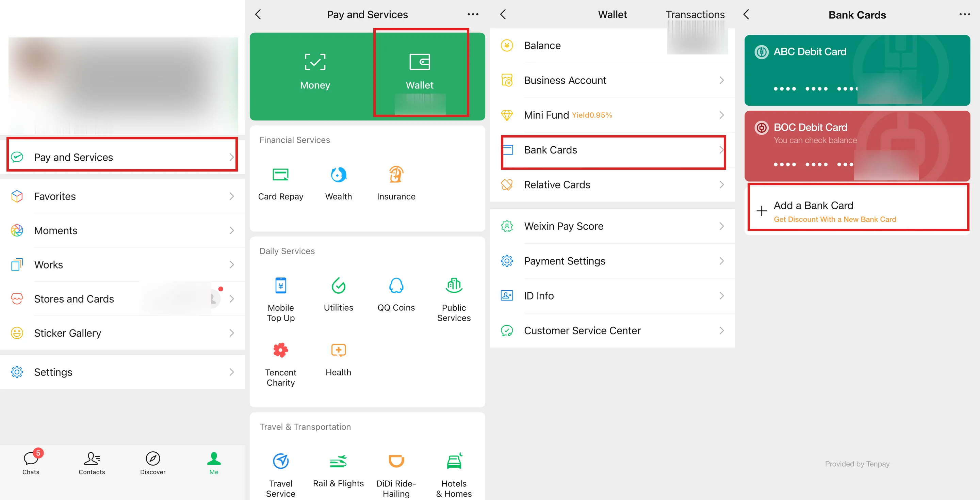Screen dimensions: 980x500
Task: Open Card Repay service icon
Action: (x=281, y=175)
